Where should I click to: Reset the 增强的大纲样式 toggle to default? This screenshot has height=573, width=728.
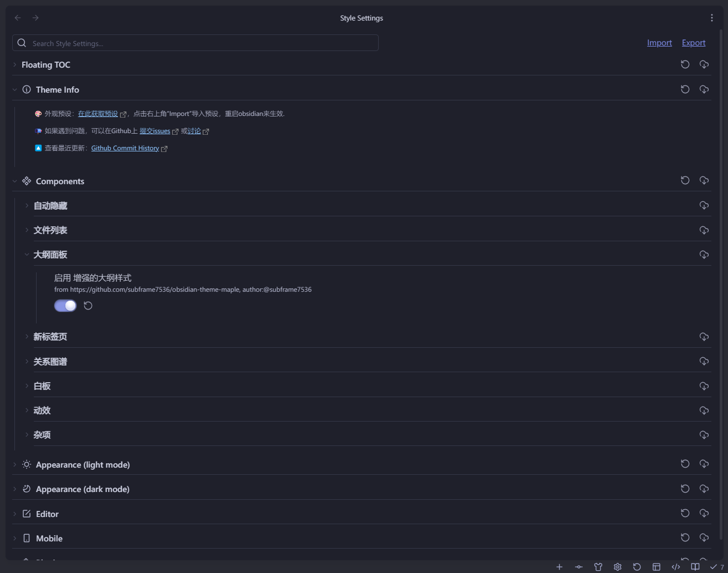(x=88, y=306)
